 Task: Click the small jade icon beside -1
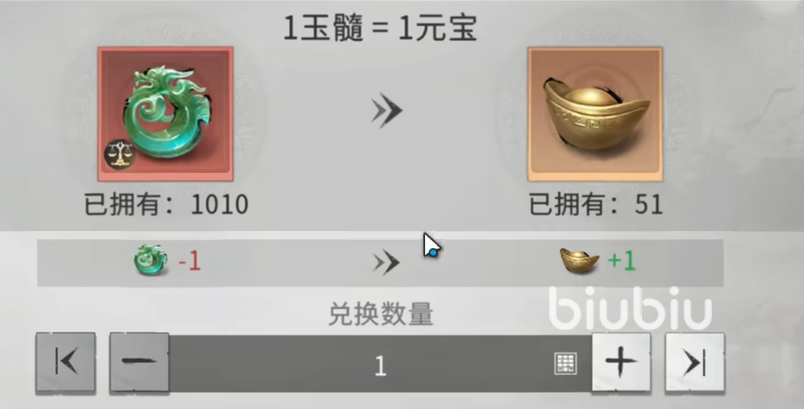[151, 260]
